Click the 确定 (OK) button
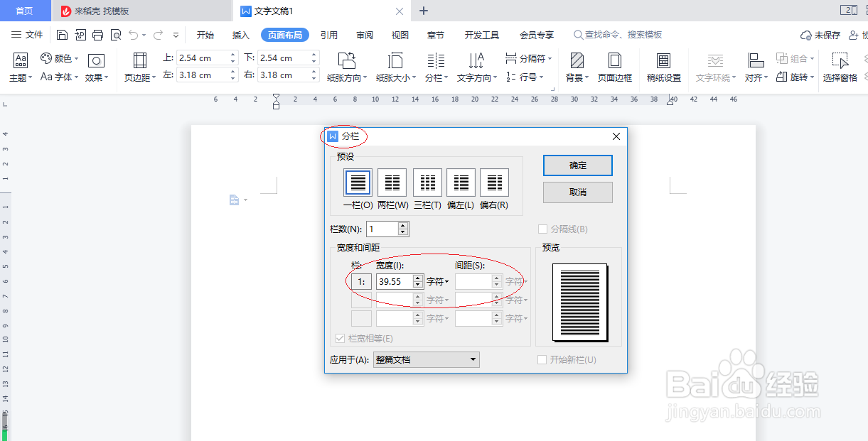Viewport: 868px width, 441px height. click(x=577, y=165)
